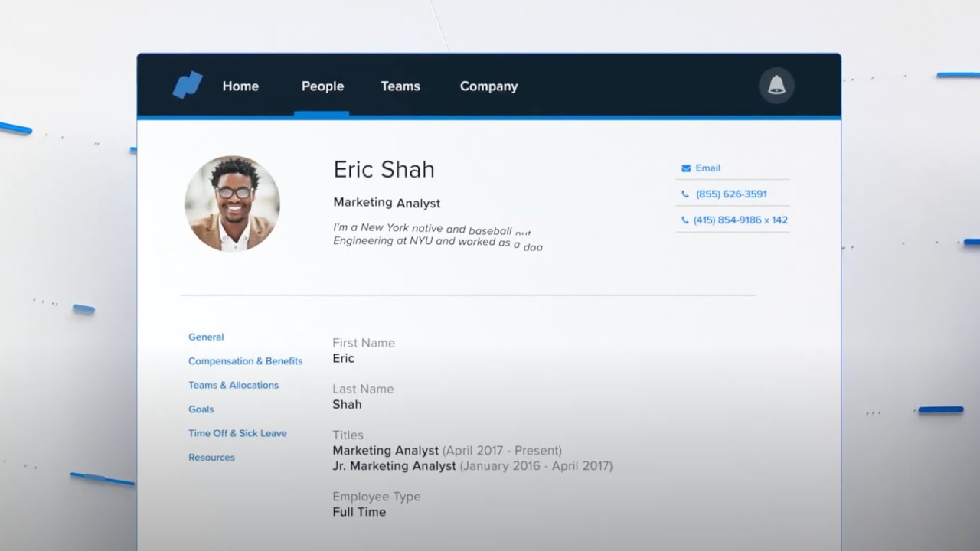
Task: Open notifications via the bell icon
Action: [x=776, y=85]
